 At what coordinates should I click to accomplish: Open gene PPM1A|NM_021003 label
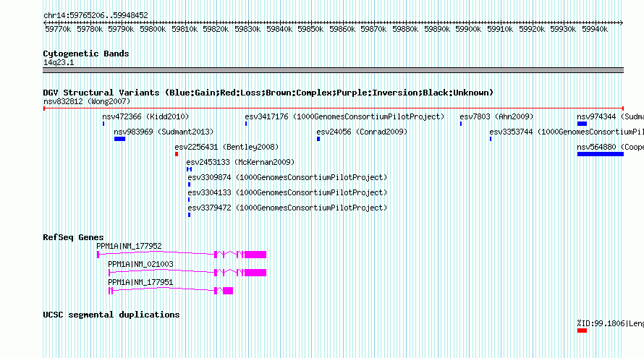click(140, 264)
